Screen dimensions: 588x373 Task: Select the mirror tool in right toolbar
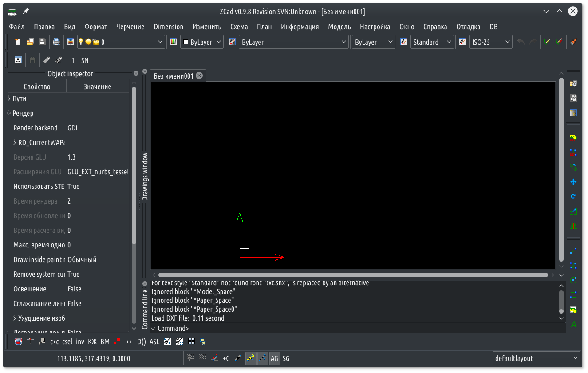point(573,226)
